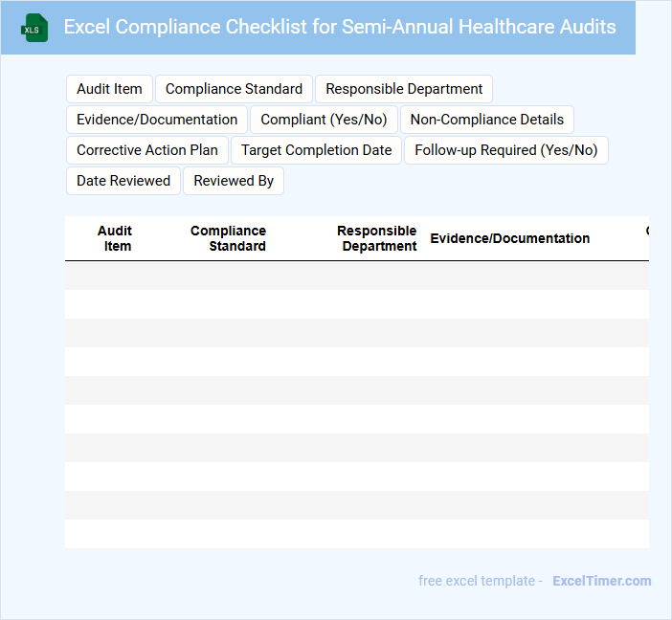Select the Compliance Standard tag
Screen dimensions: 672x620
click(234, 89)
